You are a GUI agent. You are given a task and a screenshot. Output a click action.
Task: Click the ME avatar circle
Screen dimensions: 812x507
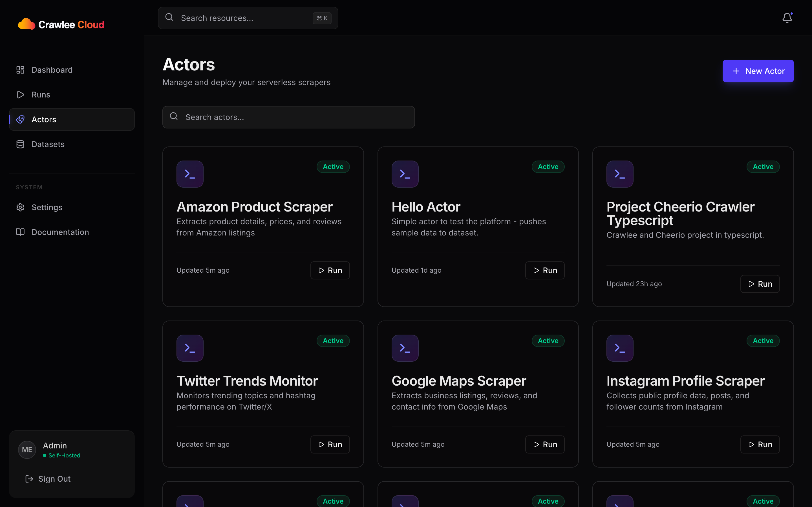[27, 450]
